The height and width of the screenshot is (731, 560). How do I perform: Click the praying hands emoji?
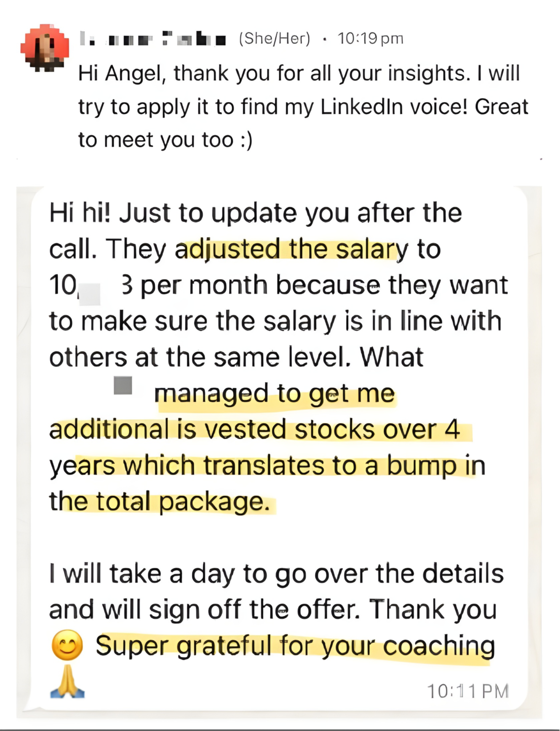pos(67,682)
